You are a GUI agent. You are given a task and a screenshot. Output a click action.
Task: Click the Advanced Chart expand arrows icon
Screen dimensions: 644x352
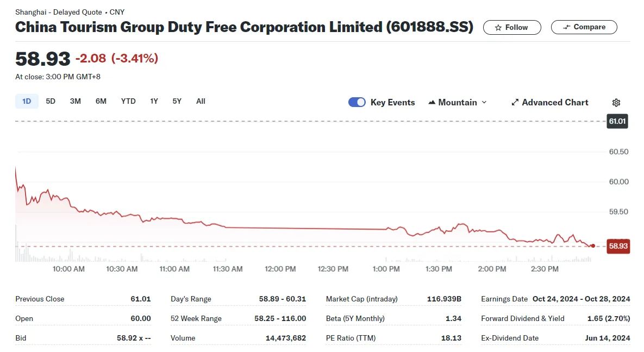point(515,102)
